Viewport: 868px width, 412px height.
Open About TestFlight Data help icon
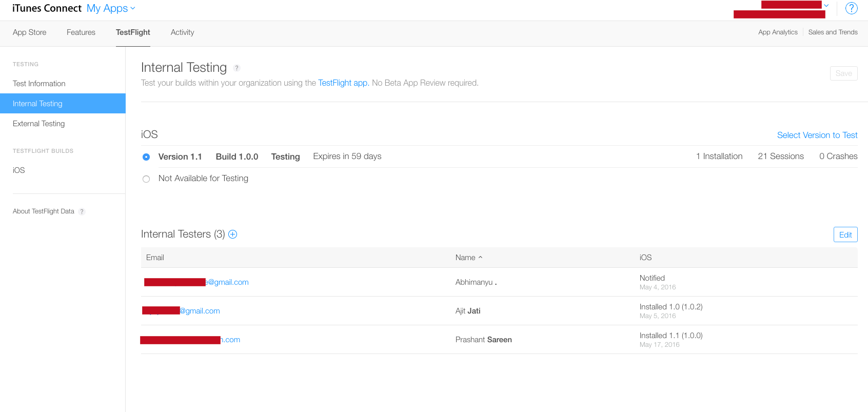click(82, 211)
